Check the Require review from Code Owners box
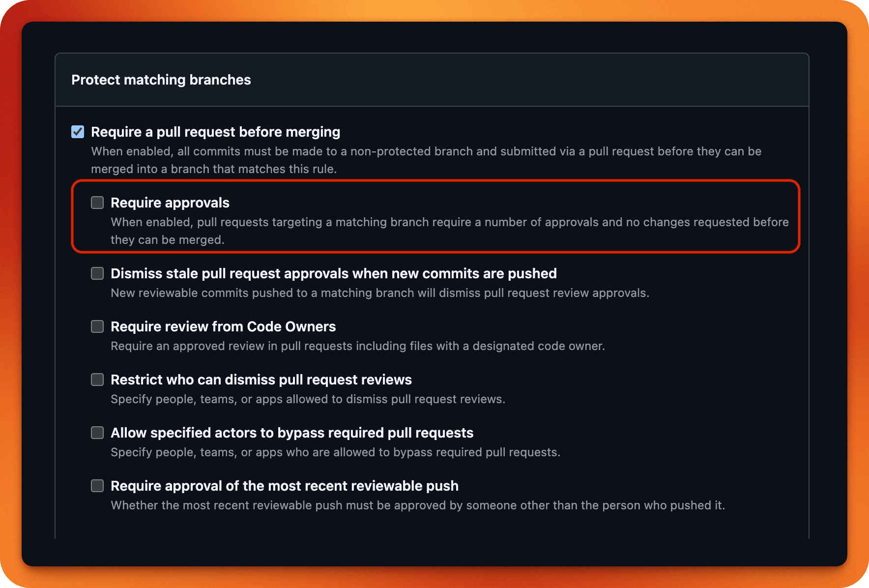 coord(97,326)
